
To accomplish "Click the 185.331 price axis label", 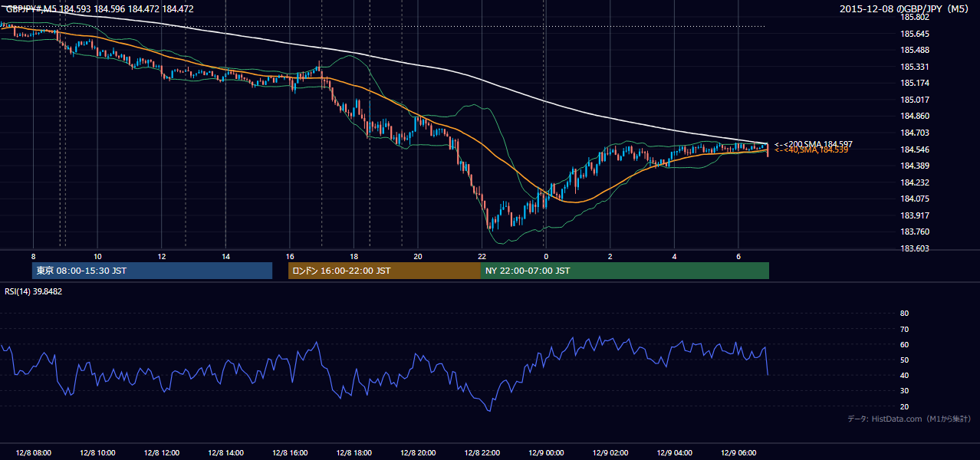I will (915, 67).
